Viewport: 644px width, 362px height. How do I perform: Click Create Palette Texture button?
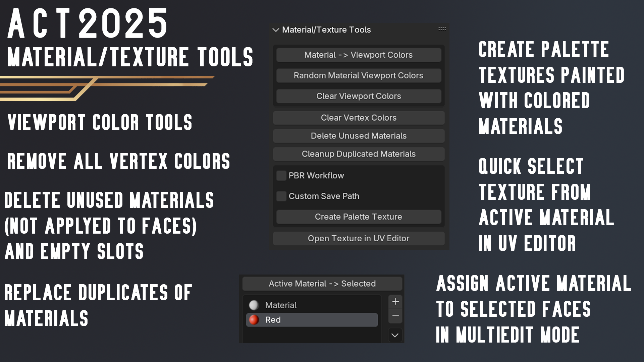[x=359, y=217]
